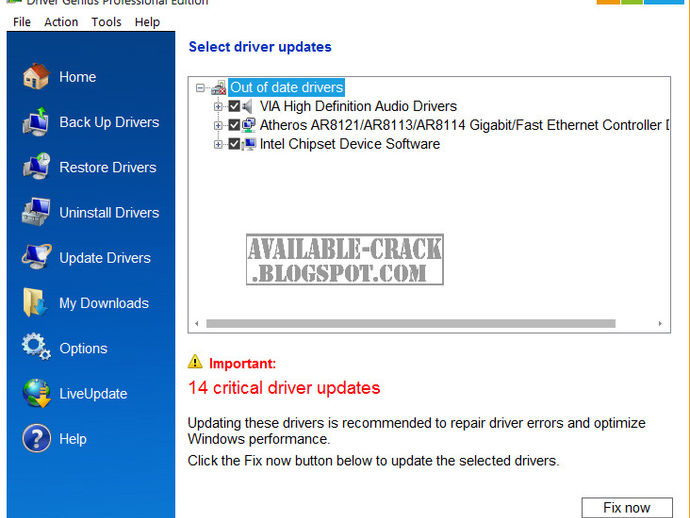Uncheck the Atheros Ethernet Controller checkbox
690x518 pixels.
tap(234, 125)
